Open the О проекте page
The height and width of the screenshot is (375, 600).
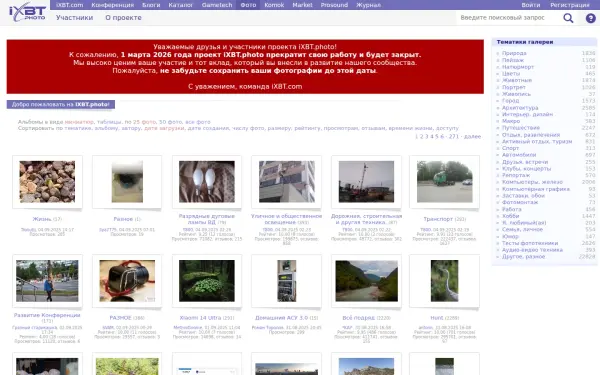(x=123, y=18)
